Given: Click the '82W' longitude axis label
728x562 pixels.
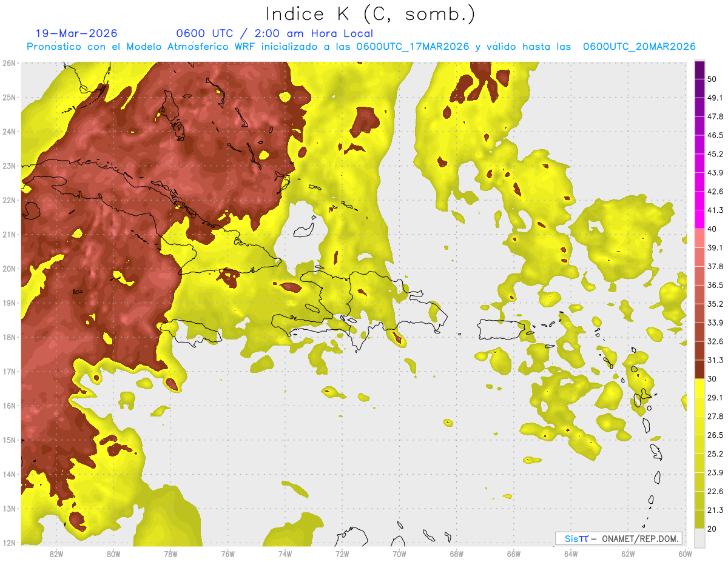Looking at the screenshot, I should coord(56,554).
